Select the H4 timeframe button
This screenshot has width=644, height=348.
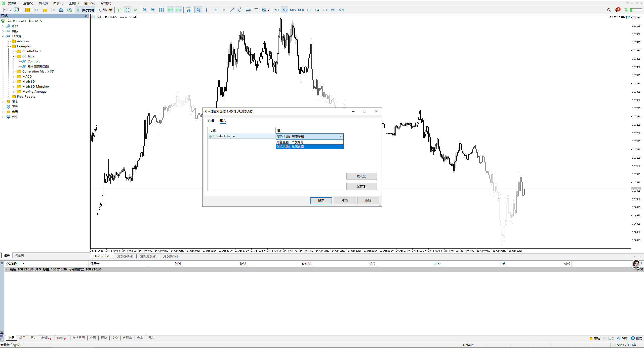pyautogui.click(x=317, y=10)
